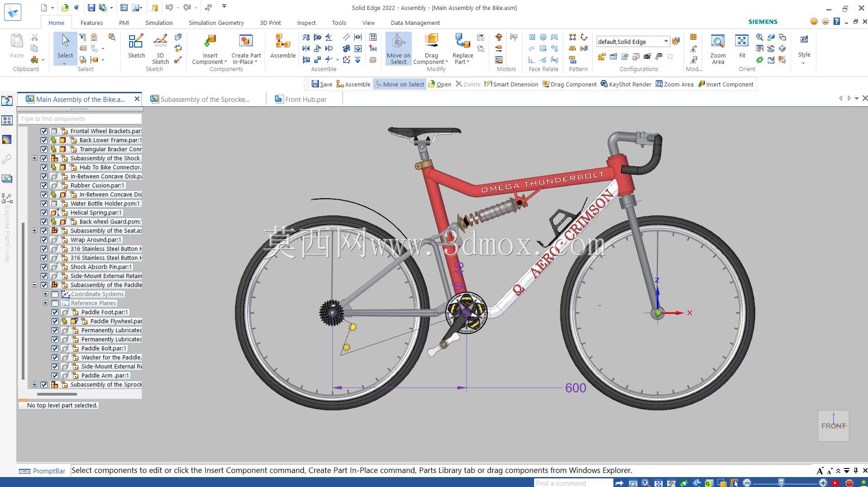Click the Select arrow tool
This screenshot has height=487, width=868.
click(65, 42)
